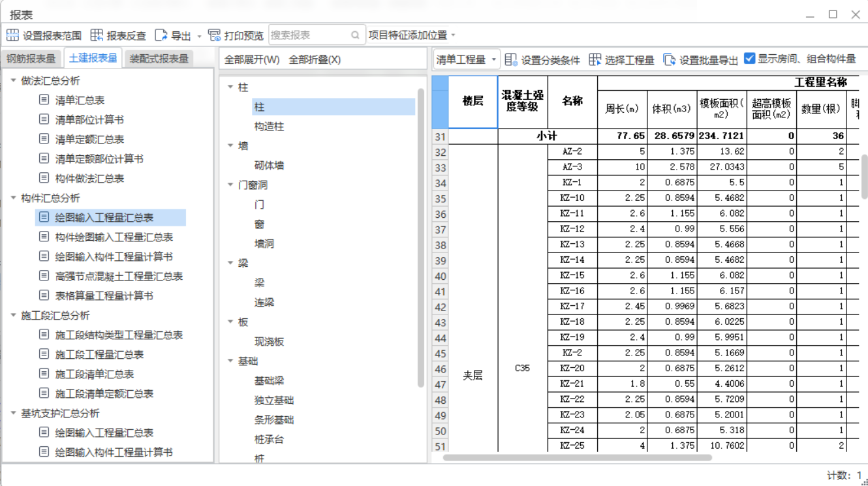Click the 导出 export icon
Image resolution: width=868 pixels, height=486 pixels.
[161, 35]
